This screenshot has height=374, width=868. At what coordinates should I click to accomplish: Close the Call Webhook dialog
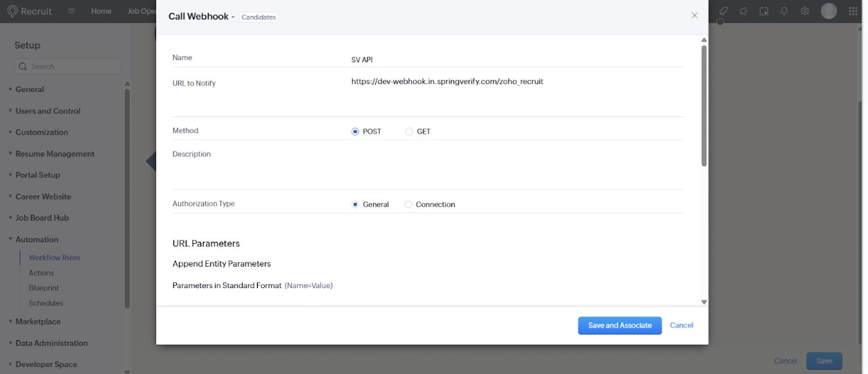pyautogui.click(x=694, y=15)
